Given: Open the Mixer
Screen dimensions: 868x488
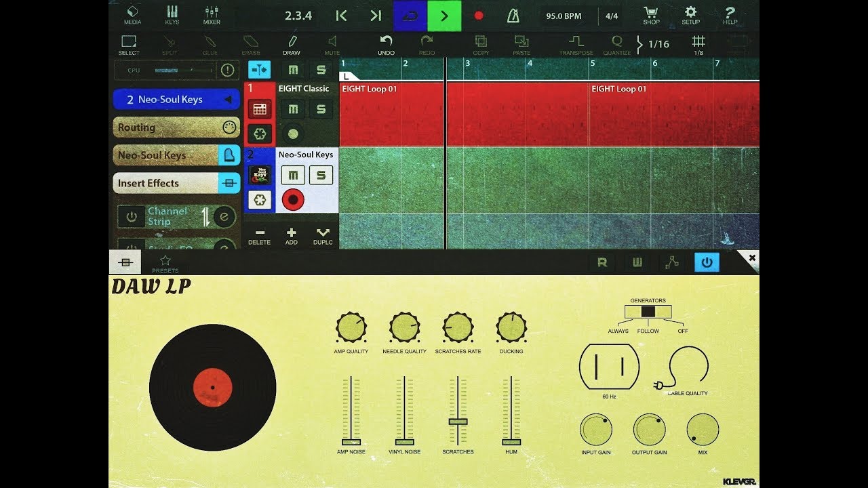Looking at the screenshot, I should [x=212, y=15].
